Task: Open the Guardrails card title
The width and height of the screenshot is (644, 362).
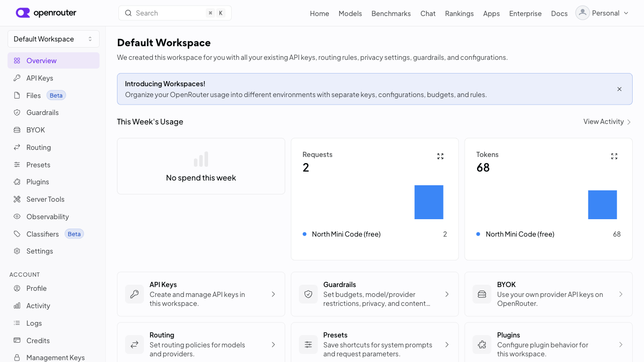Action: (x=340, y=285)
